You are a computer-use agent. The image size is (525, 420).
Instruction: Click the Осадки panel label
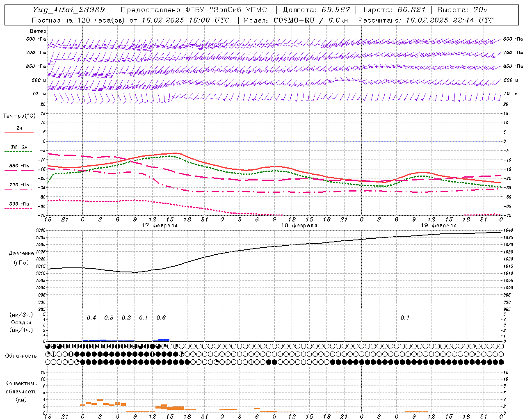pos(21,323)
